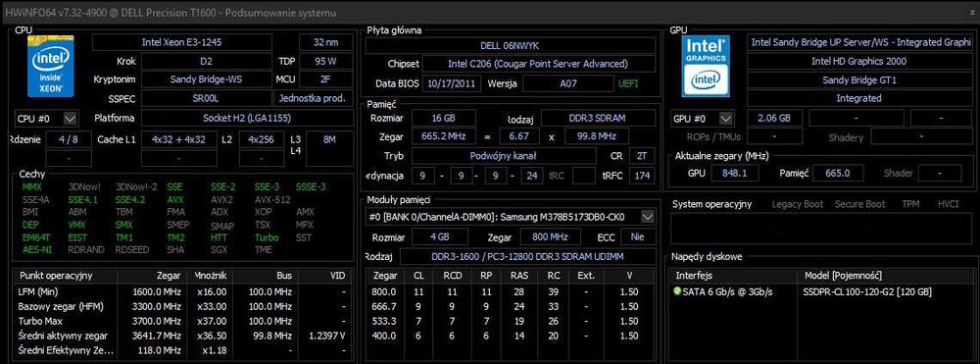This screenshot has width=980, height=364.
Task: Click the 1.2397 V VID value
Action: [x=327, y=336]
